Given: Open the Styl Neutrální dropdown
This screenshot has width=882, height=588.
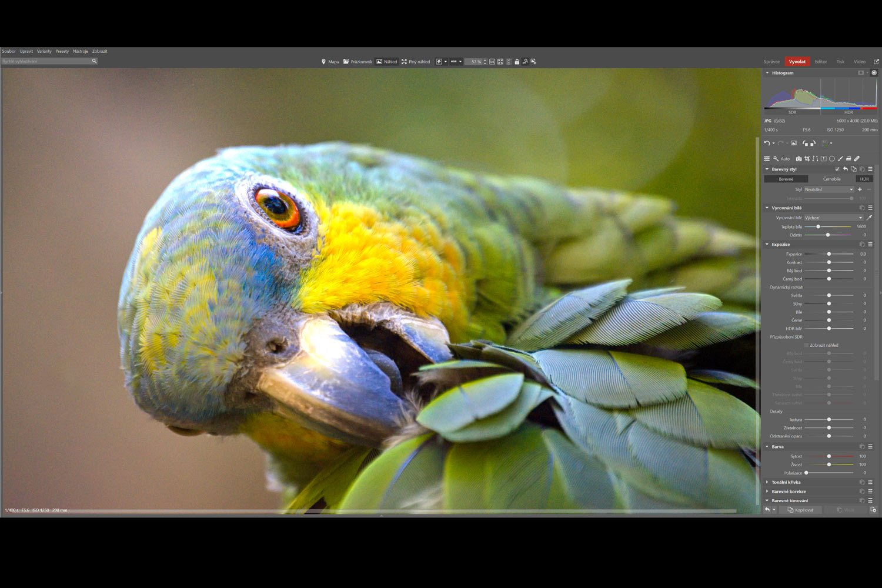Looking at the screenshot, I should point(828,189).
